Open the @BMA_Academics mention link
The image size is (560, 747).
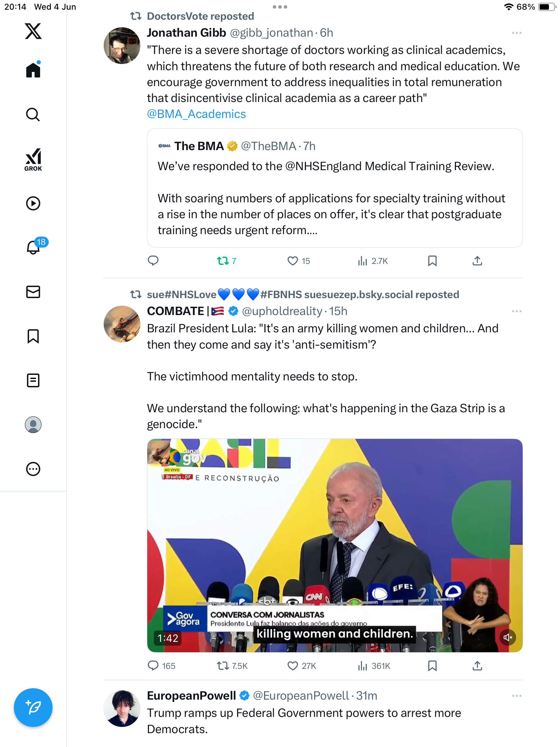pos(196,114)
